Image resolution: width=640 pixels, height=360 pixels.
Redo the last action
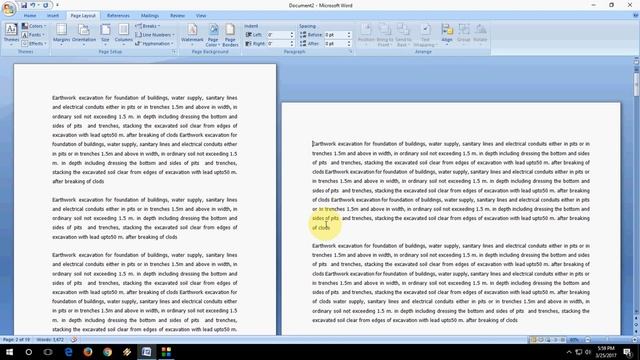[x=45, y=5]
